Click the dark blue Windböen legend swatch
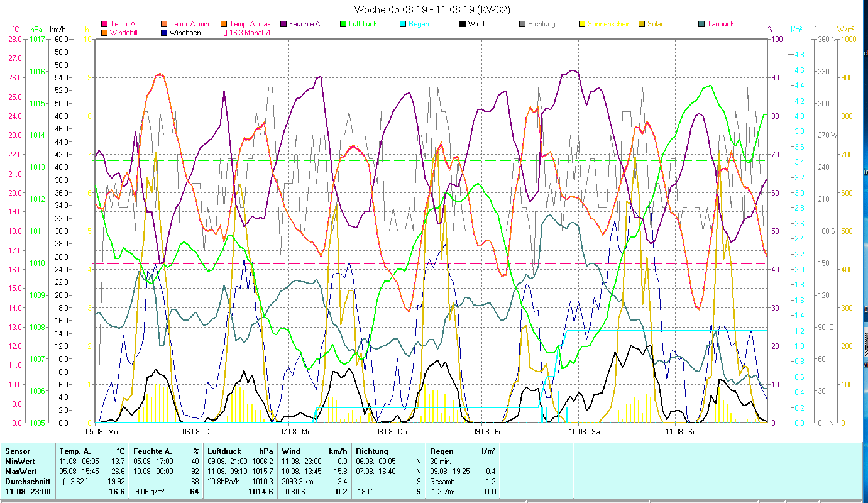868x503 pixels. pyautogui.click(x=164, y=33)
